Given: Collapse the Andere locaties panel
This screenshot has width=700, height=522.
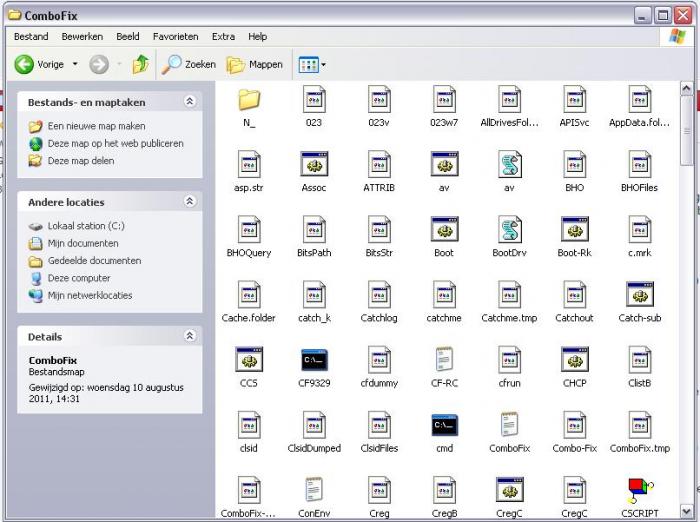Looking at the screenshot, I should click(190, 201).
